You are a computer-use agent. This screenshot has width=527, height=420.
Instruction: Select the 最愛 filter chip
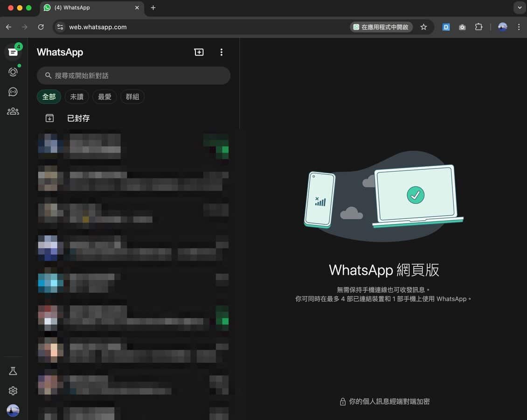[104, 97]
